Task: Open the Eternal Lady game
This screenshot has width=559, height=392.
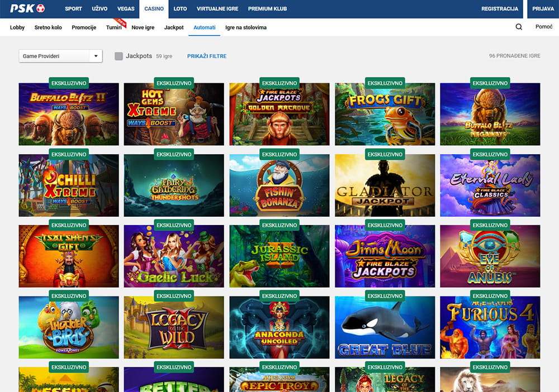Action: (490, 185)
